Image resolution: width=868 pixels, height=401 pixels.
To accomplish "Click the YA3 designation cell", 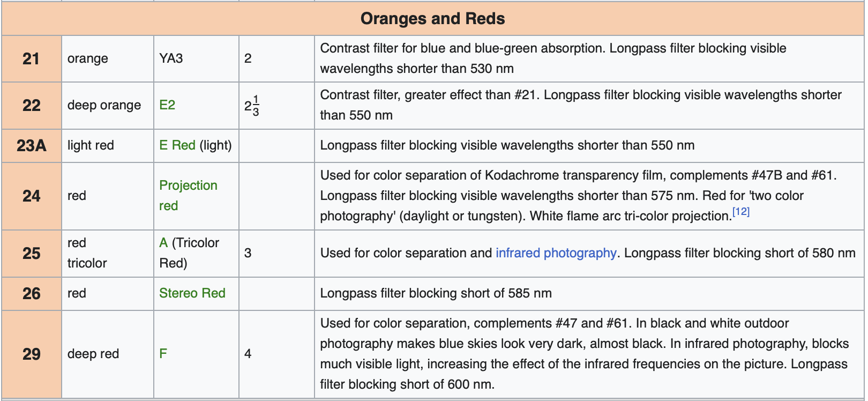I will click(196, 59).
